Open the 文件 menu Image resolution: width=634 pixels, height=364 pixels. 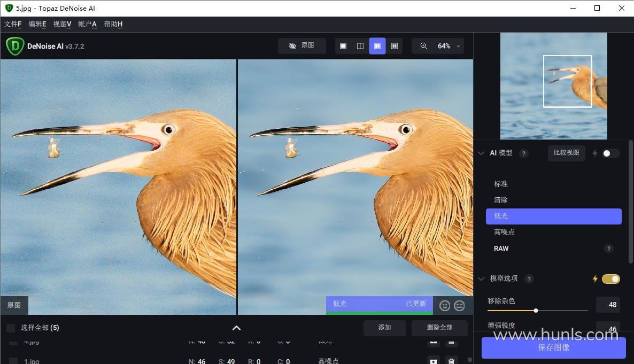click(13, 24)
